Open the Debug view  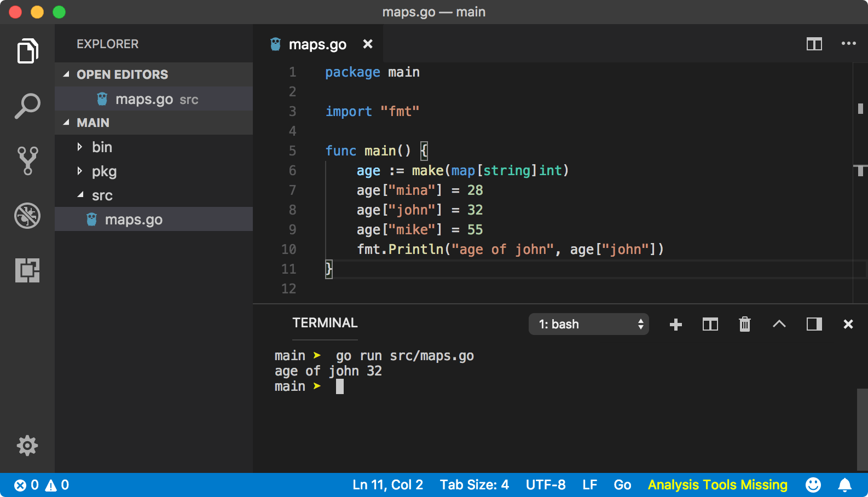pyautogui.click(x=27, y=215)
